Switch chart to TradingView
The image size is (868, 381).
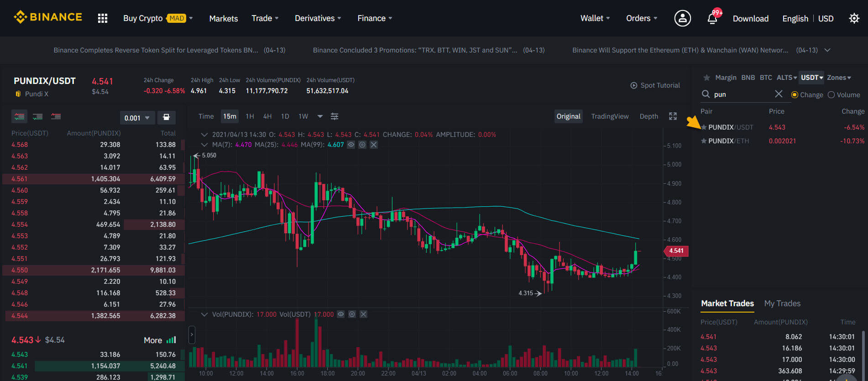[x=610, y=116]
